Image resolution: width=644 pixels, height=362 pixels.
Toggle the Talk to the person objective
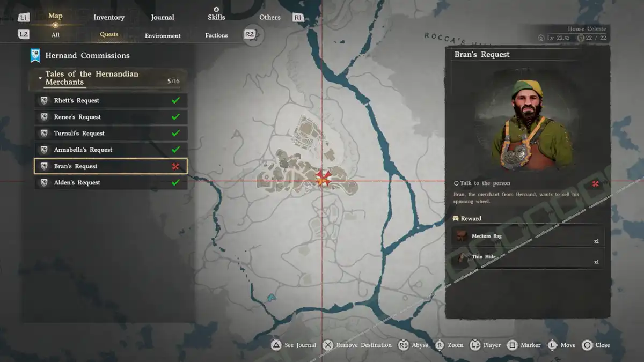click(482, 183)
